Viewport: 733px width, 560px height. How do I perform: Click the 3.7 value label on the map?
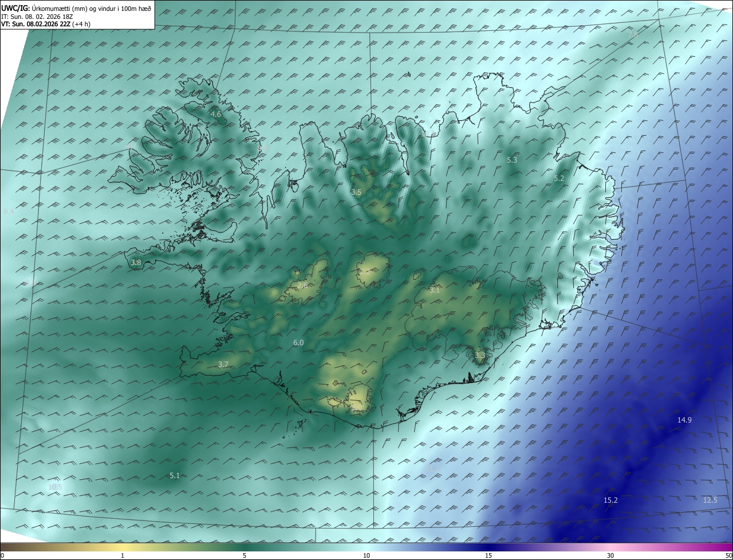click(x=223, y=365)
